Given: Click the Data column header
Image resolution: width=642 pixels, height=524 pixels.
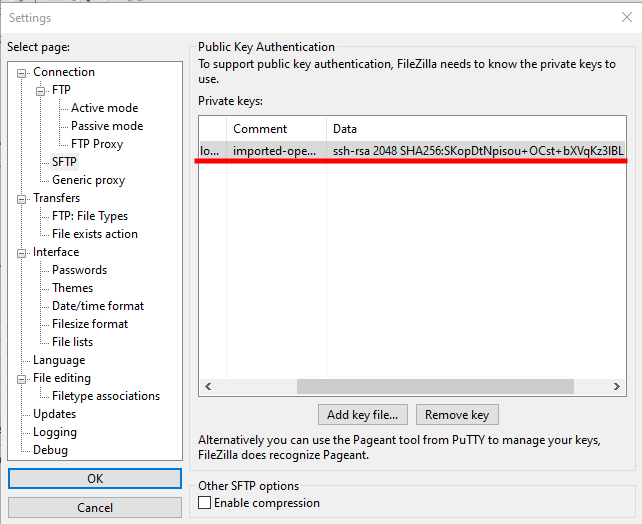Looking at the screenshot, I should [x=476, y=129].
